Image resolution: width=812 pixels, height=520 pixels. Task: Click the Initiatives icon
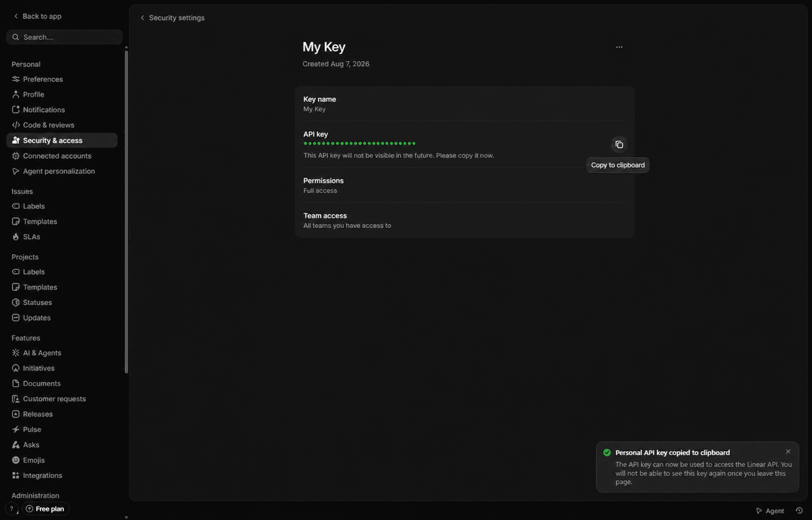tap(16, 369)
